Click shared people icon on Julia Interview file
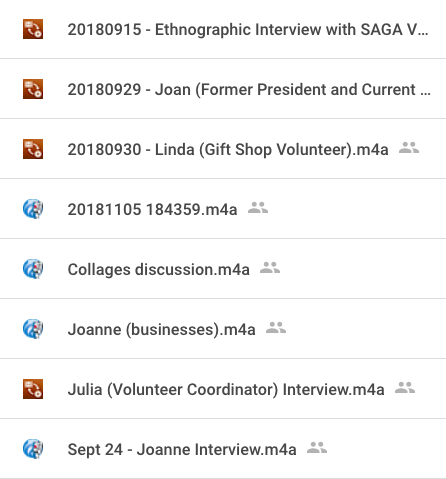Viewport: 446px width, 479px height. (x=405, y=388)
